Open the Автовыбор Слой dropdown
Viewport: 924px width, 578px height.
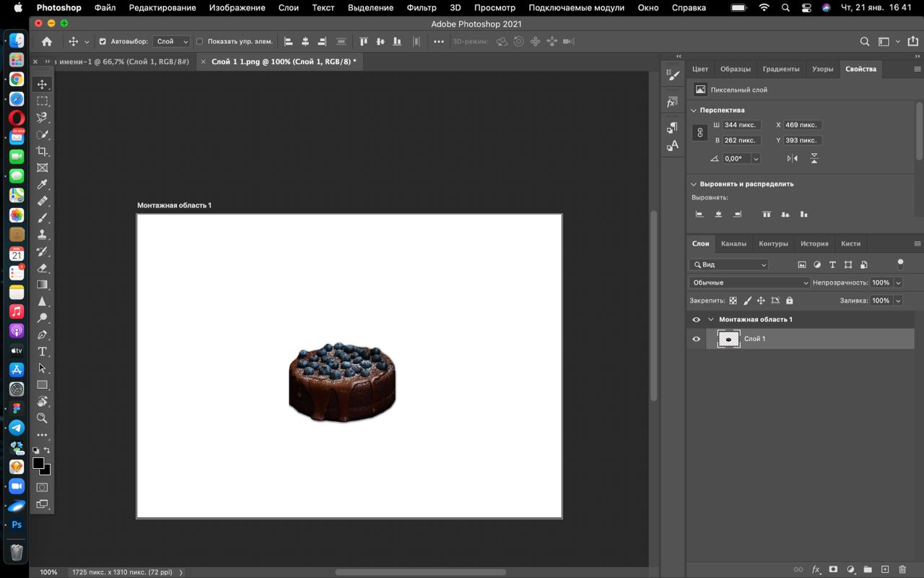coord(172,42)
